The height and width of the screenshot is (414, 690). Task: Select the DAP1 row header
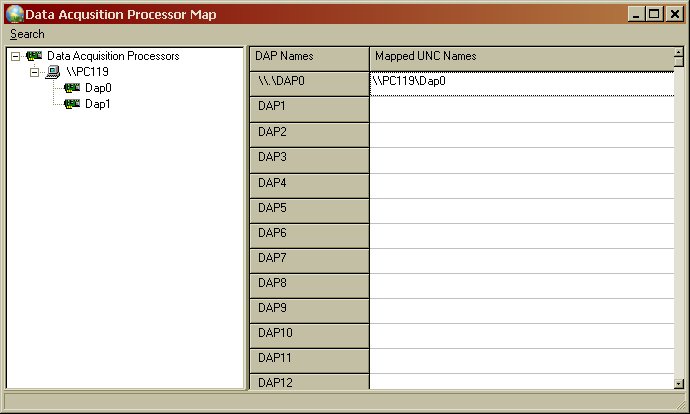tap(308, 107)
